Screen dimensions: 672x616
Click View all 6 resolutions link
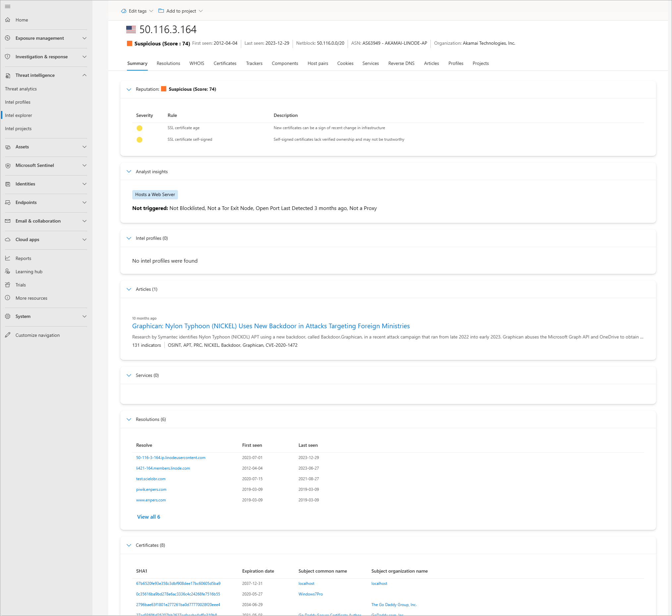[148, 517]
